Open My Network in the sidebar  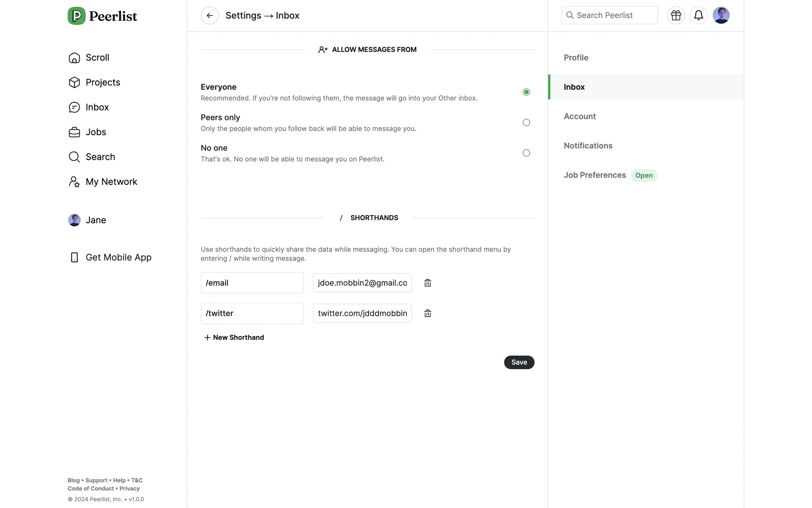tap(111, 182)
